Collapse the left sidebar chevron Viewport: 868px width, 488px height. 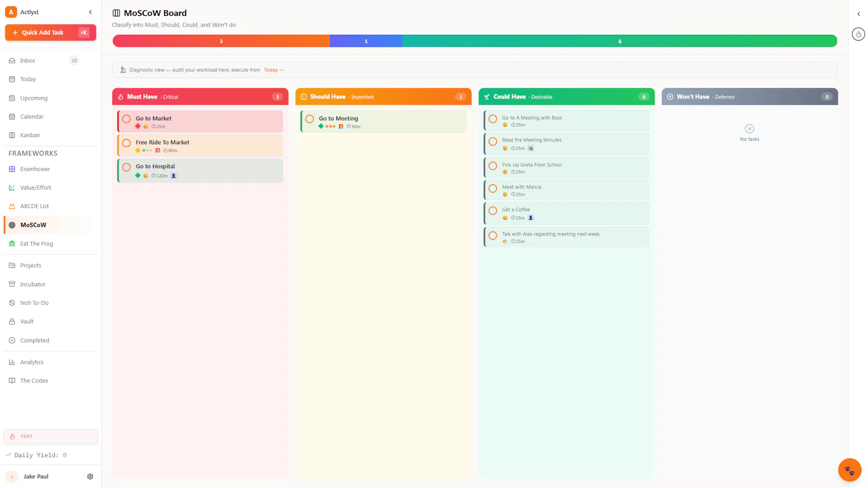(x=90, y=12)
